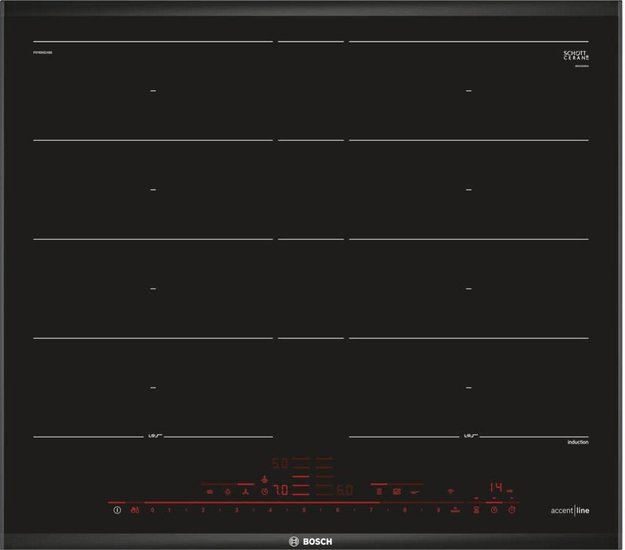Choose heat level 0 on the scale
The height and width of the screenshot is (550, 625).
click(153, 510)
